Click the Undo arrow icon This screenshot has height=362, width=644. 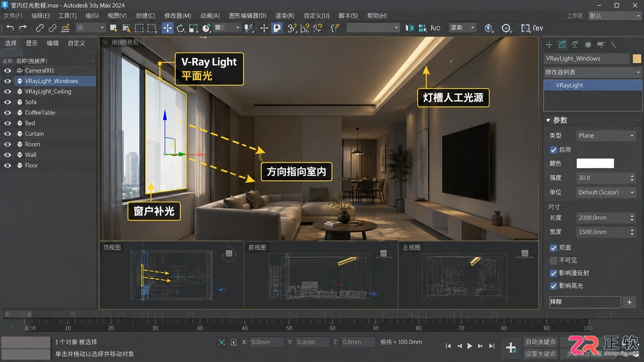tap(10, 28)
